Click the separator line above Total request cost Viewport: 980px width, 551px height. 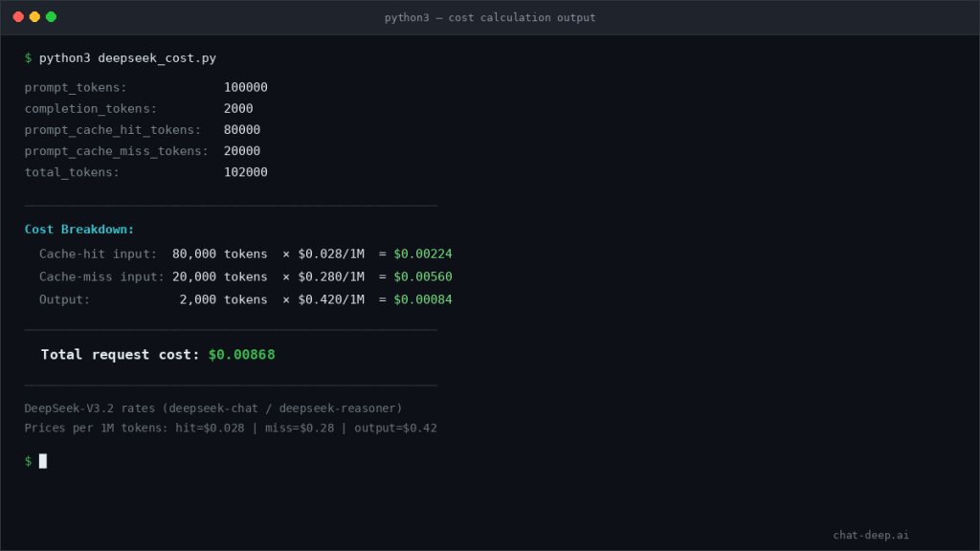[x=230, y=330]
